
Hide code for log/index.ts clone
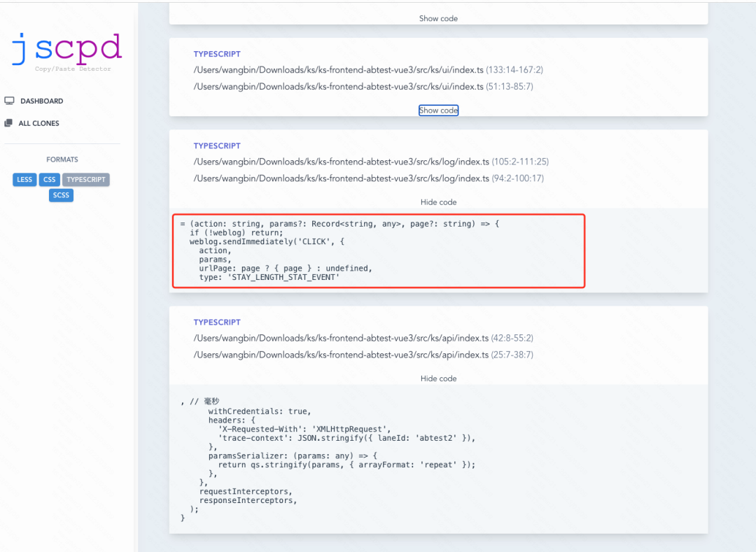pyautogui.click(x=438, y=202)
